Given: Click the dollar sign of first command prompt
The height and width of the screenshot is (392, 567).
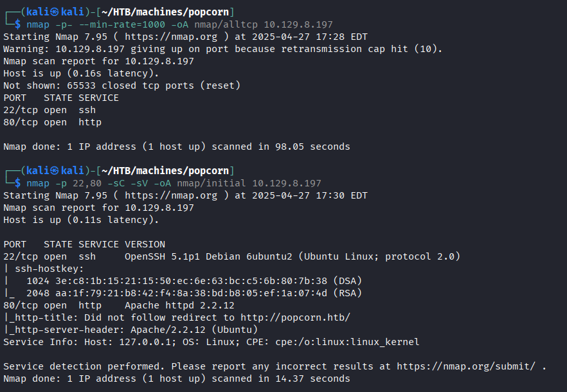Looking at the screenshot, I should pyautogui.click(x=18, y=24).
